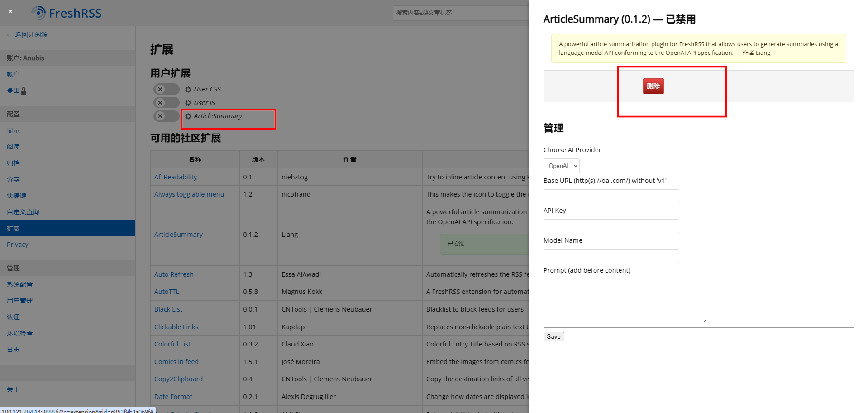Click the FreshRSS logo
Image resolution: width=868 pixels, height=413 pixels.
coord(67,13)
